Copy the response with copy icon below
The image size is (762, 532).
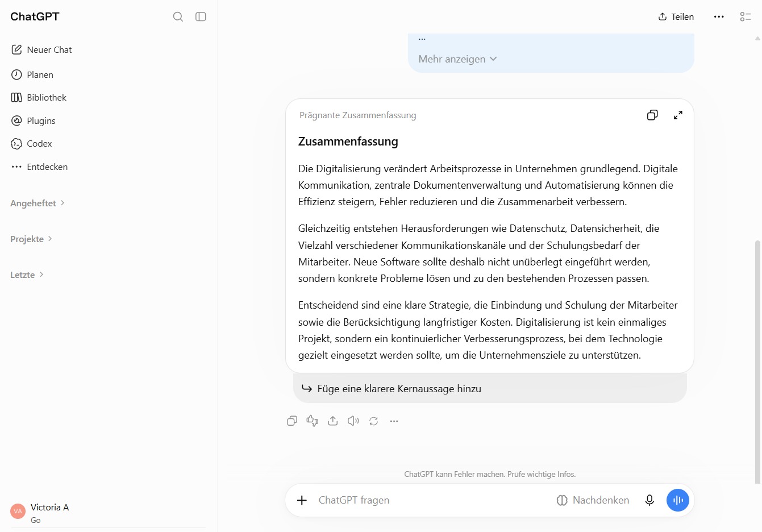coord(292,421)
